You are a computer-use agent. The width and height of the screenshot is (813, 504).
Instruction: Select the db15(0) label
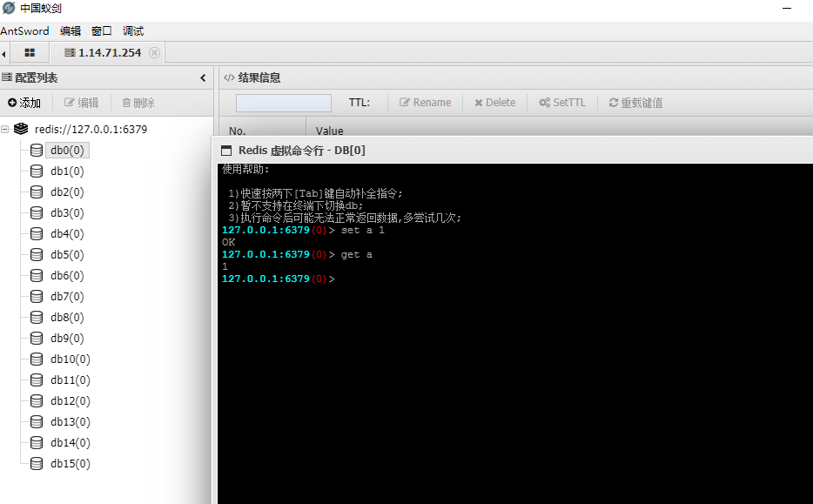click(x=71, y=464)
